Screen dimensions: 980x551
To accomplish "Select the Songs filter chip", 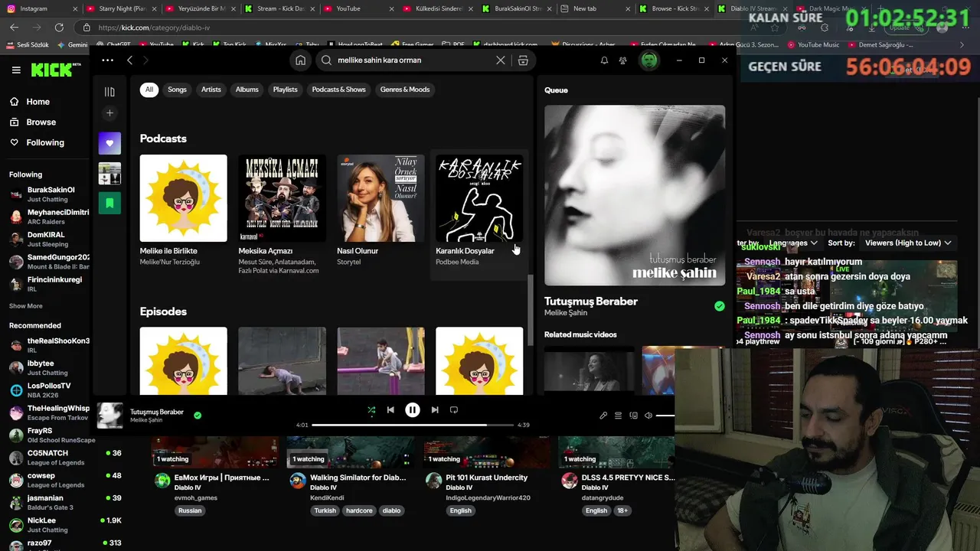I will pos(177,90).
